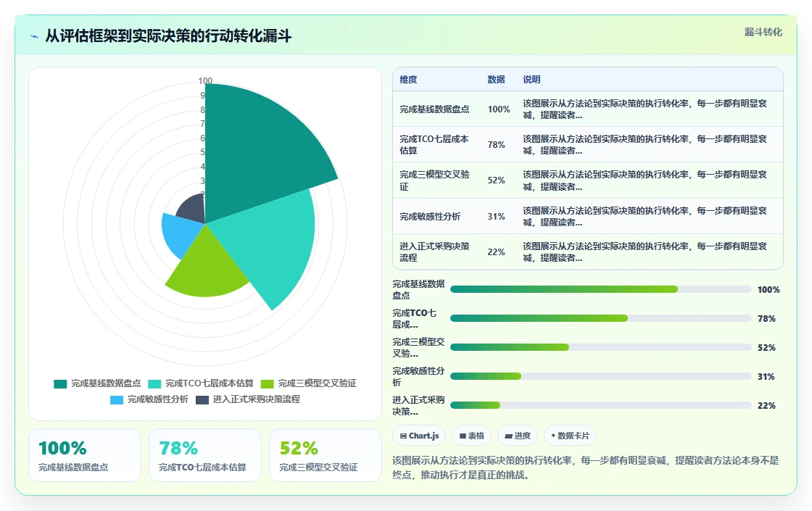The width and height of the screenshot is (812, 511).
Task: Click the chart title 从评估框架到实际决策的行动转化漏斗
Action: 168,36
